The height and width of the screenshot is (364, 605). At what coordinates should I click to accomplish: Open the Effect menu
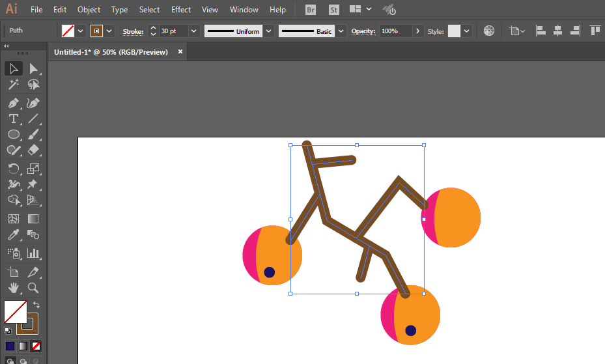pyautogui.click(x=181, y=10)
